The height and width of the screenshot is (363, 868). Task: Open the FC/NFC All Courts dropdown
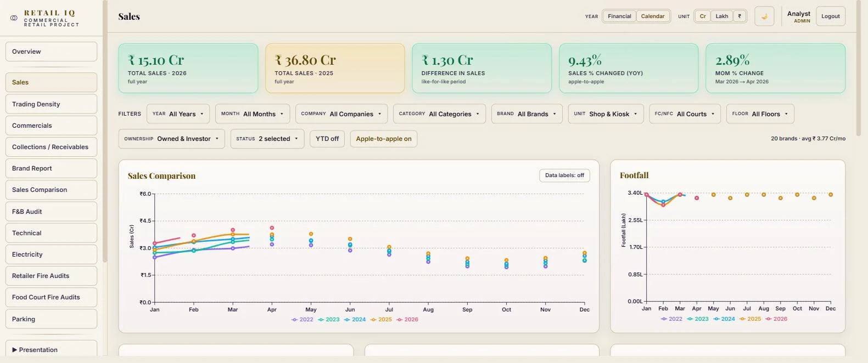tap(685, 114)
